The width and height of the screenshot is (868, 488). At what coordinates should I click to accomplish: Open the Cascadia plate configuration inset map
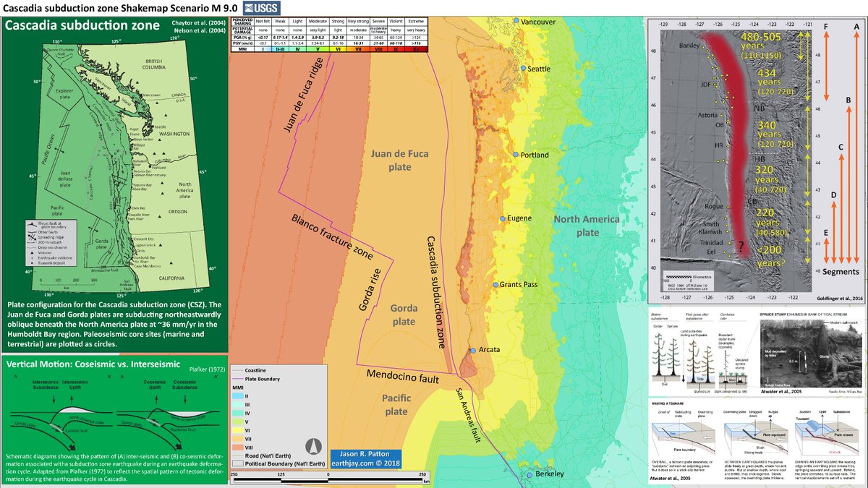114,168
